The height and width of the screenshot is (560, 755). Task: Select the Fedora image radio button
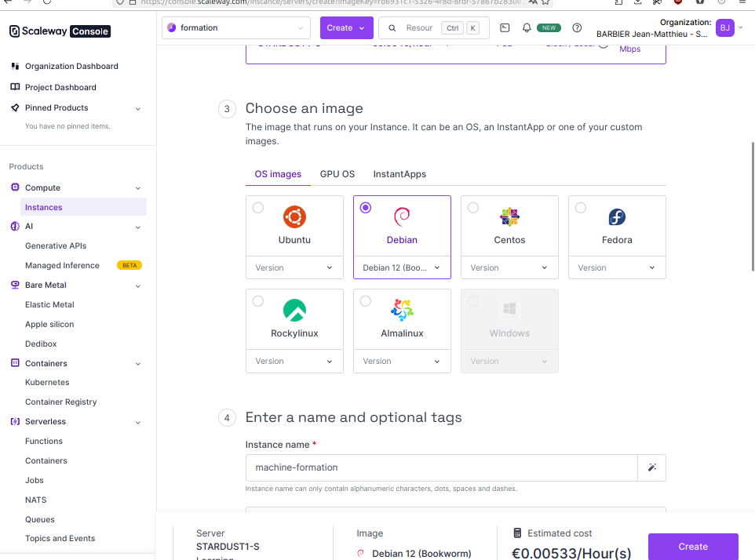(x=581, y=208)
